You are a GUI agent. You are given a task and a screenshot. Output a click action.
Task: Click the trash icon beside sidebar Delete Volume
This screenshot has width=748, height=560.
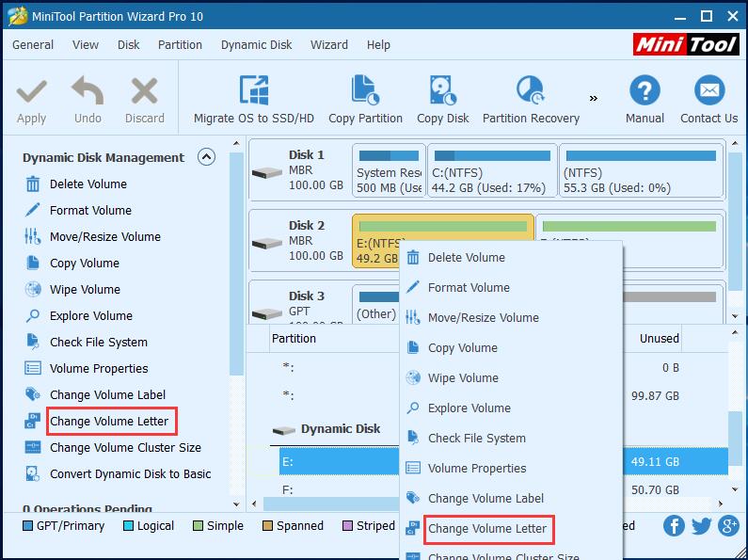(x=32, y=184)
